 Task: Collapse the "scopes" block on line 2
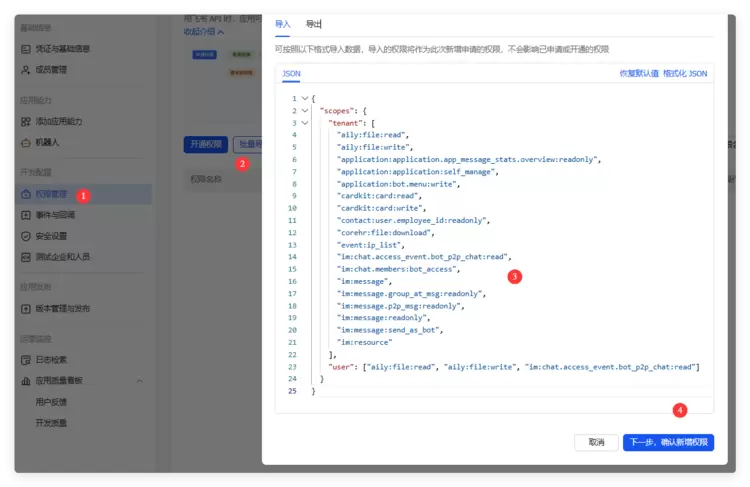click(304, 111)
